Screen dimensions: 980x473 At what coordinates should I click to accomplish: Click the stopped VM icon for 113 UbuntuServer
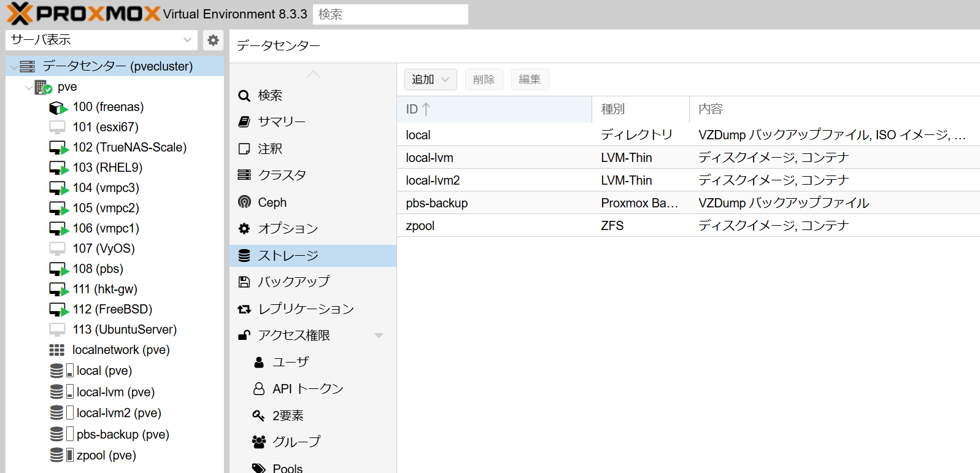click(57, 330)
